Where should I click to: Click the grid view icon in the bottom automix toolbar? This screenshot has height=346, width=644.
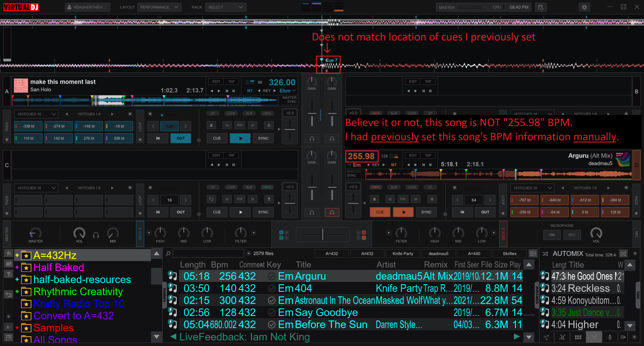[x=578, y=337]
